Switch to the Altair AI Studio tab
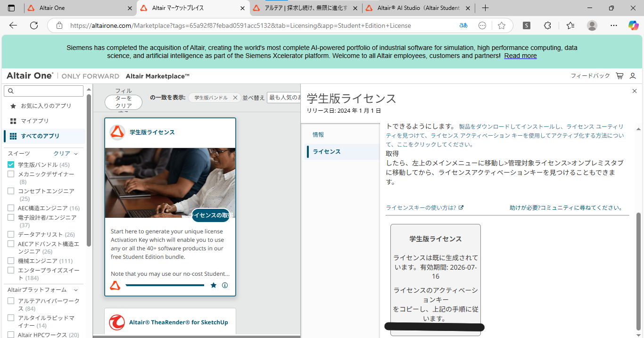644x338 pixels. [418, 8]
